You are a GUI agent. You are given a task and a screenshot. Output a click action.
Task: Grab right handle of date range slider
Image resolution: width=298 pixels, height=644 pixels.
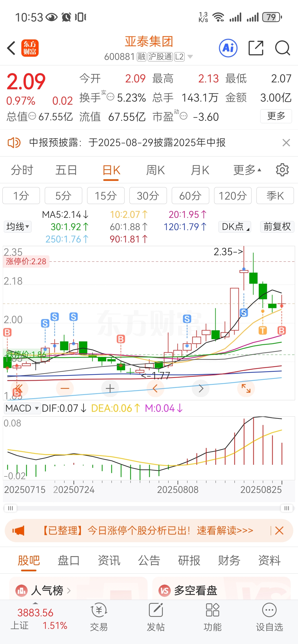287,508
